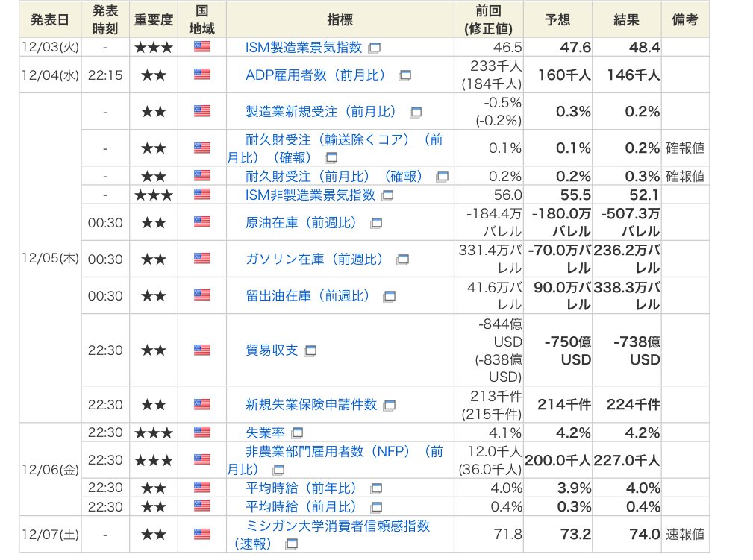Open the 新規失業保険申請件数 link
Image resolution: width=753 pixels, height=560 pixels.
[311, 404]
